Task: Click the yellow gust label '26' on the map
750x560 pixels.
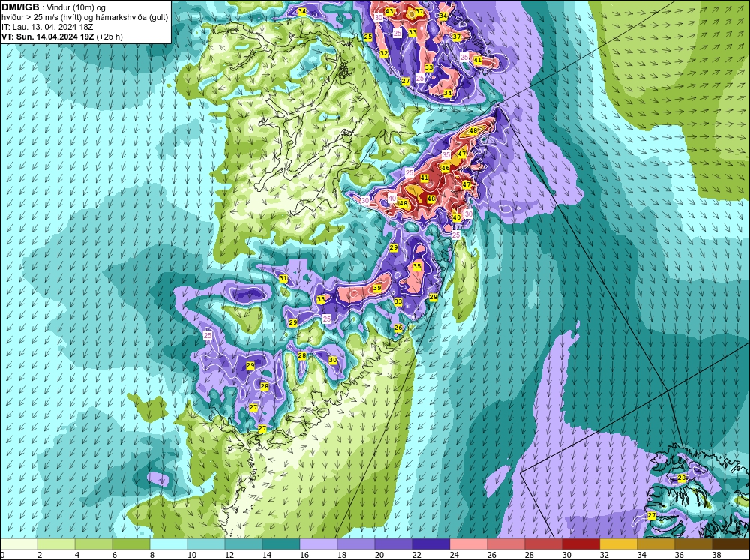Action: pos(398,328)
